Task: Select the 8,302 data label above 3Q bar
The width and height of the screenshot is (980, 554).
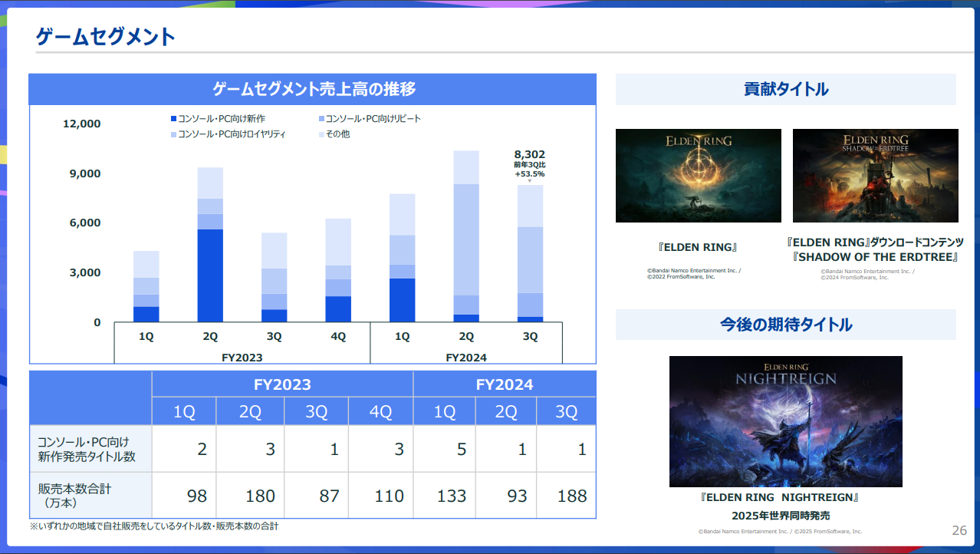Action: [x=529, y=154]
